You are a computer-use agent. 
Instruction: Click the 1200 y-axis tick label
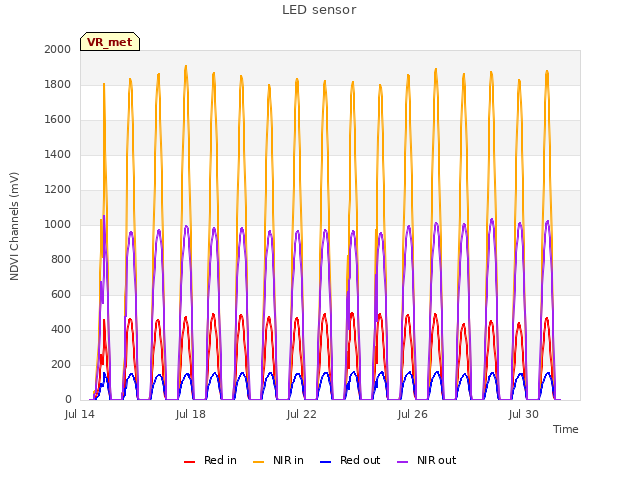[58, 189]
